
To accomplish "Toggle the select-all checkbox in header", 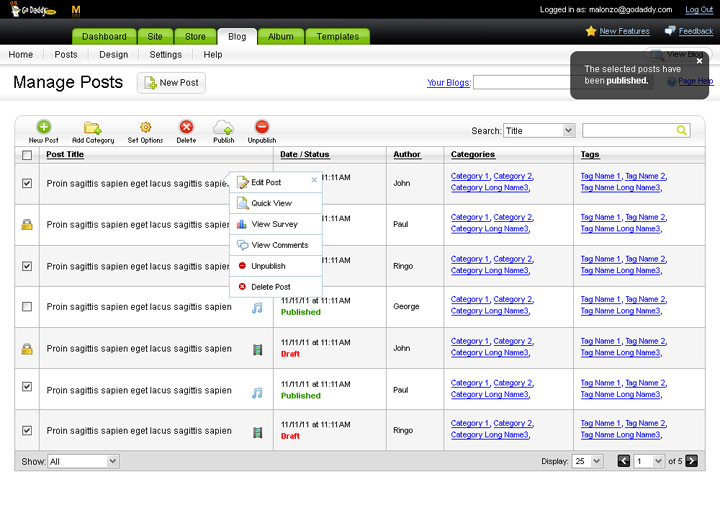I will click(27, 155).
